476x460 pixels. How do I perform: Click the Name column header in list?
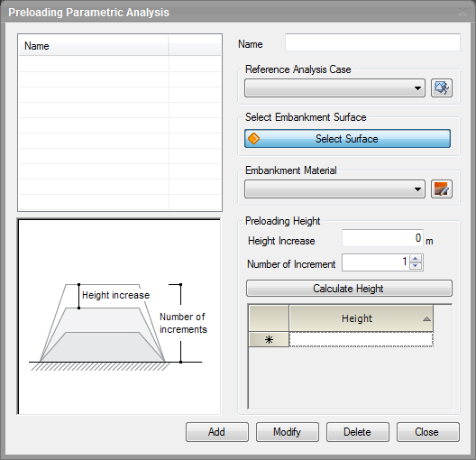(x=94, y=46)
